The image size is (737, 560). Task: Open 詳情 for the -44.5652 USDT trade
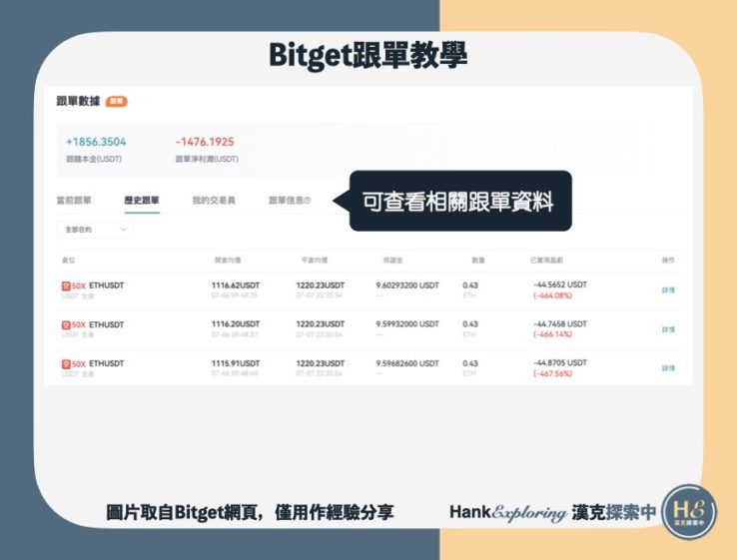coord(668,290)
